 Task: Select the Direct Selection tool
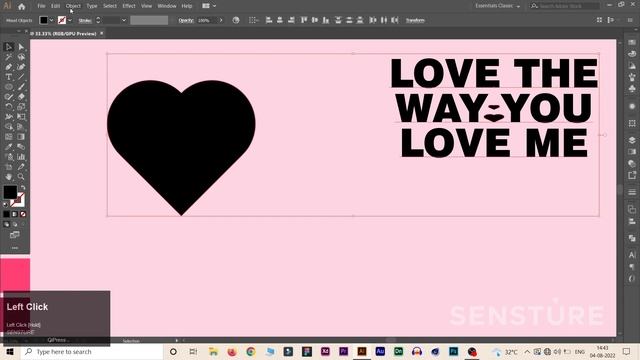(x=21, y=47)
